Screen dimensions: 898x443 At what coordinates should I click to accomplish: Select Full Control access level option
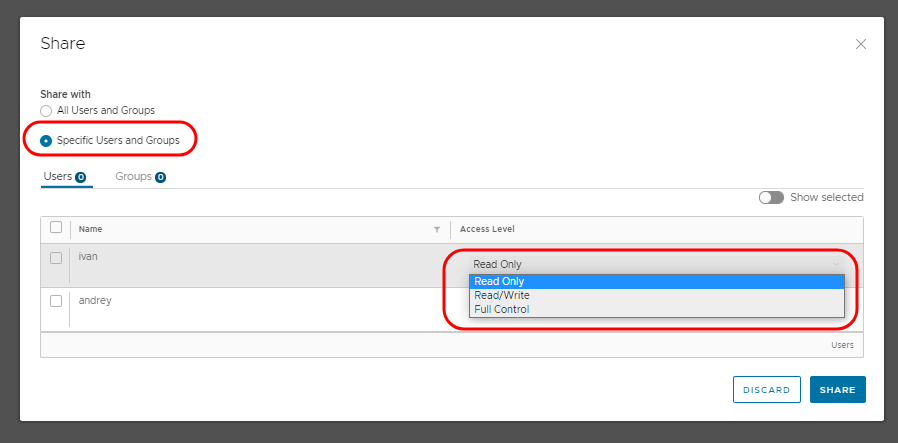point(656,309)
